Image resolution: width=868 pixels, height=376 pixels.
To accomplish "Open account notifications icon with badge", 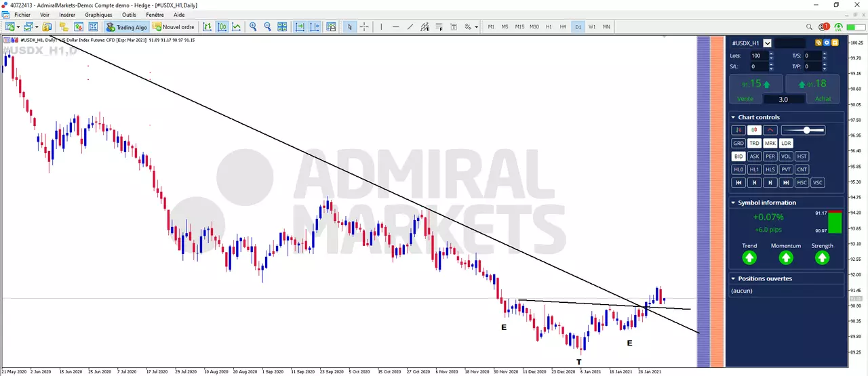I will [x=824, y=27].
